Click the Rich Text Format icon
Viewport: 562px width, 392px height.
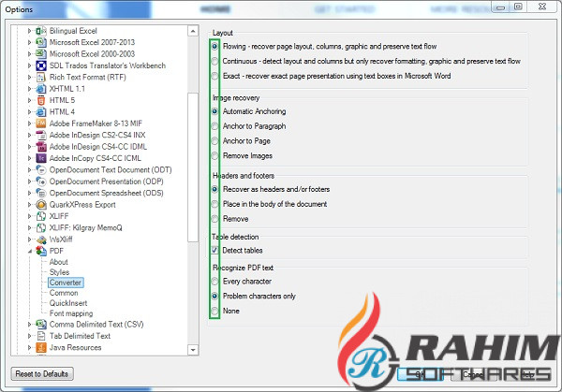(x=41, y=77)
